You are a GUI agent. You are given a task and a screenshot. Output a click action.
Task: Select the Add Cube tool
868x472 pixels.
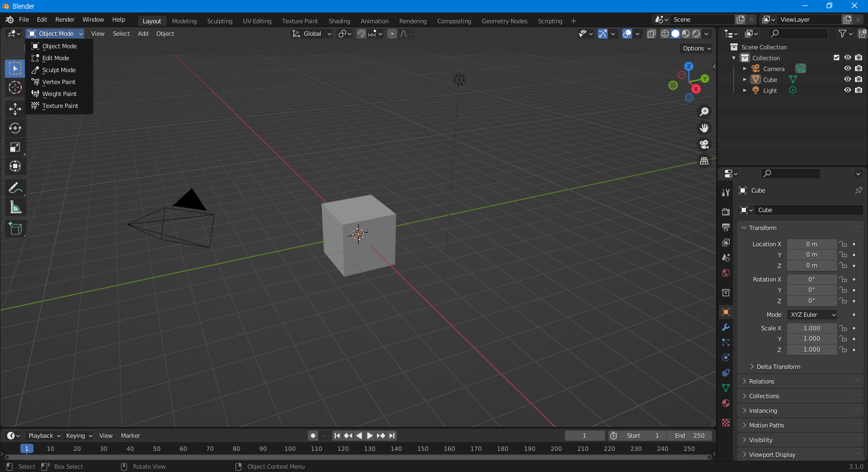click(x=15, y=229)
